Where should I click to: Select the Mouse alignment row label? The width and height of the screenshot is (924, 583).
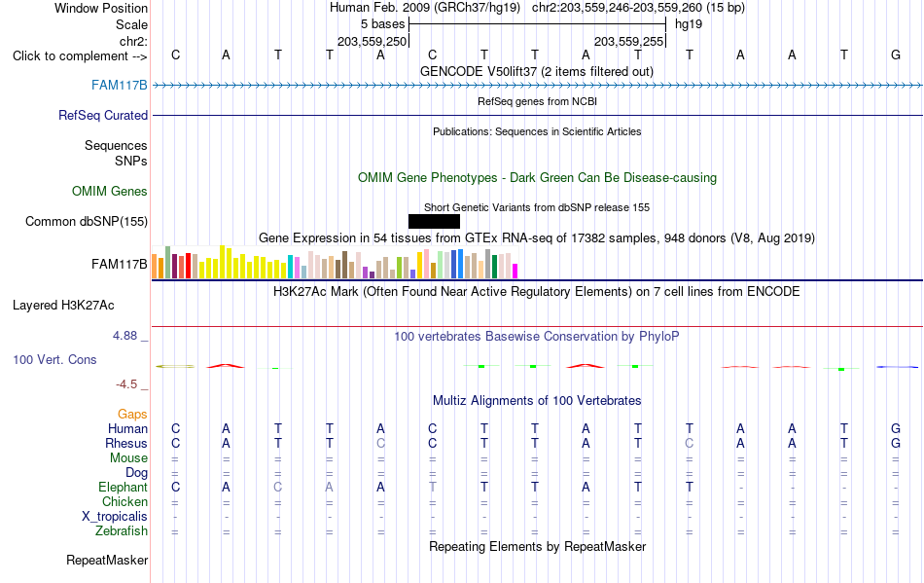(128, 458)
